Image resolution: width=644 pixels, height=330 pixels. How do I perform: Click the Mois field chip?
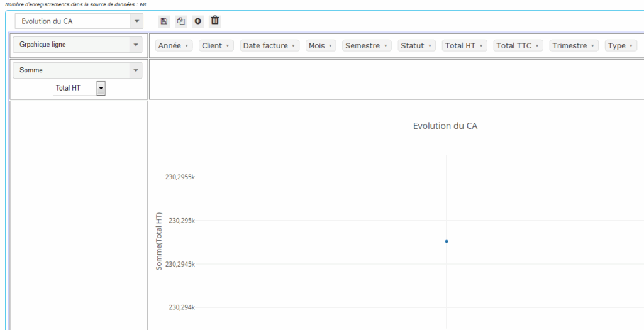321,46
